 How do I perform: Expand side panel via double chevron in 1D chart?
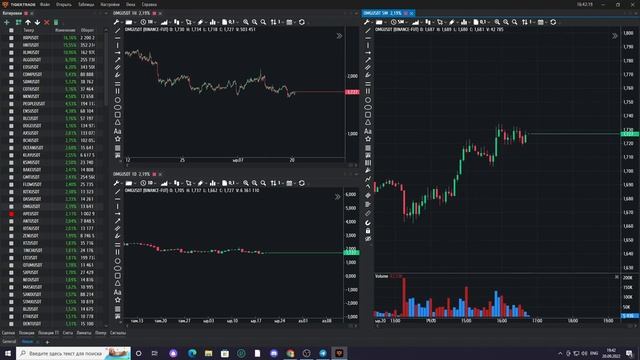coord(338,197)
